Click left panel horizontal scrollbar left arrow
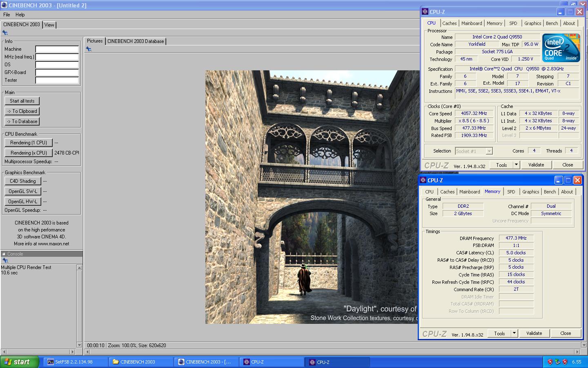The height and width of the screenshot is (368, 588). point(4,352)
